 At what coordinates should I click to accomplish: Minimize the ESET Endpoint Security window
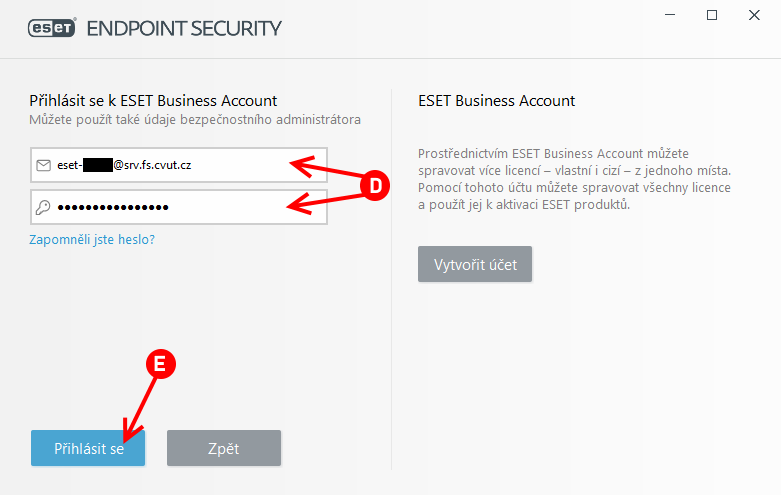670,15
